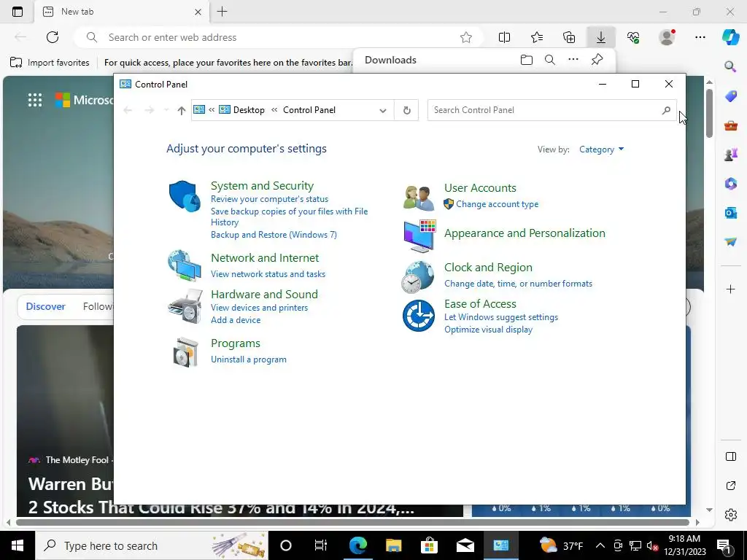The image size is (747, 560).
Task: Open Hardware and Sound printer icon
Action: (x=185, y=306)
